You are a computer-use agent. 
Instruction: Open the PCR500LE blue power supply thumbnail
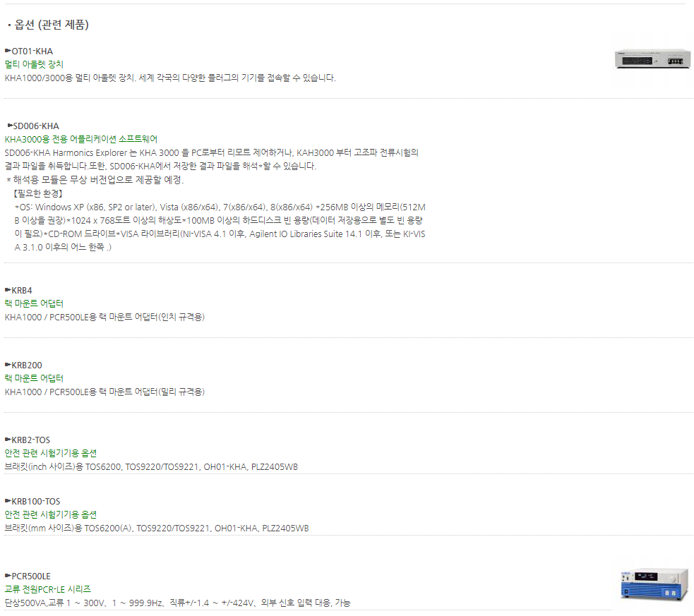(655, 585)
